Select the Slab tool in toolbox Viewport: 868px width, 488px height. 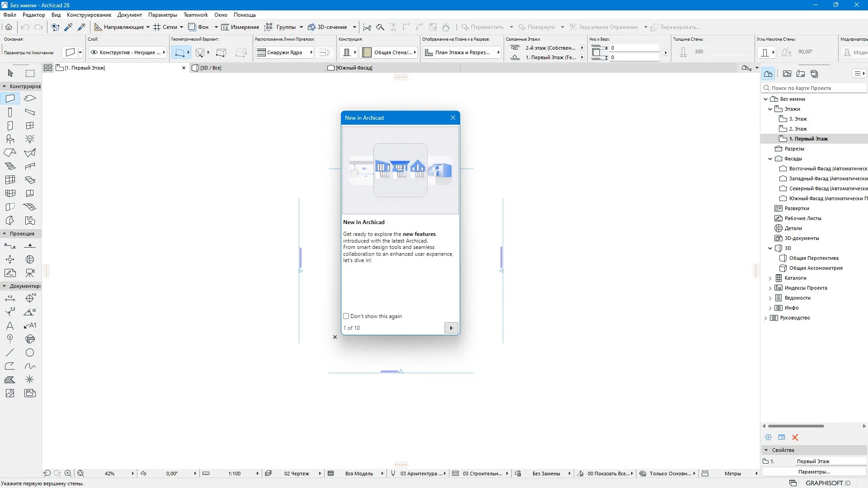[x=30, y=98]
